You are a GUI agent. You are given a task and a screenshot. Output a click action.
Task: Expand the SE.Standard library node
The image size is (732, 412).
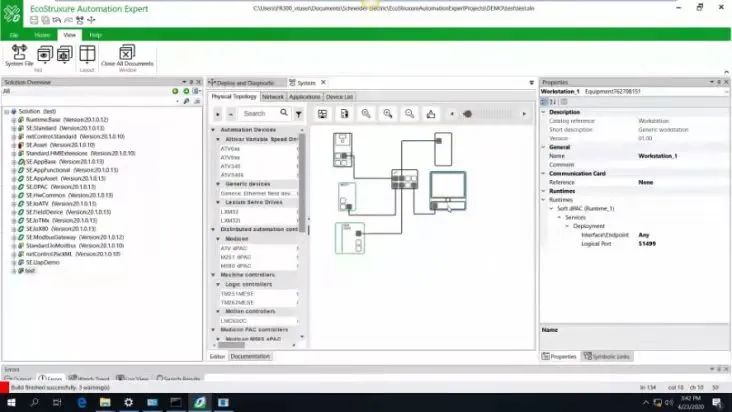[x=14, y=128]
